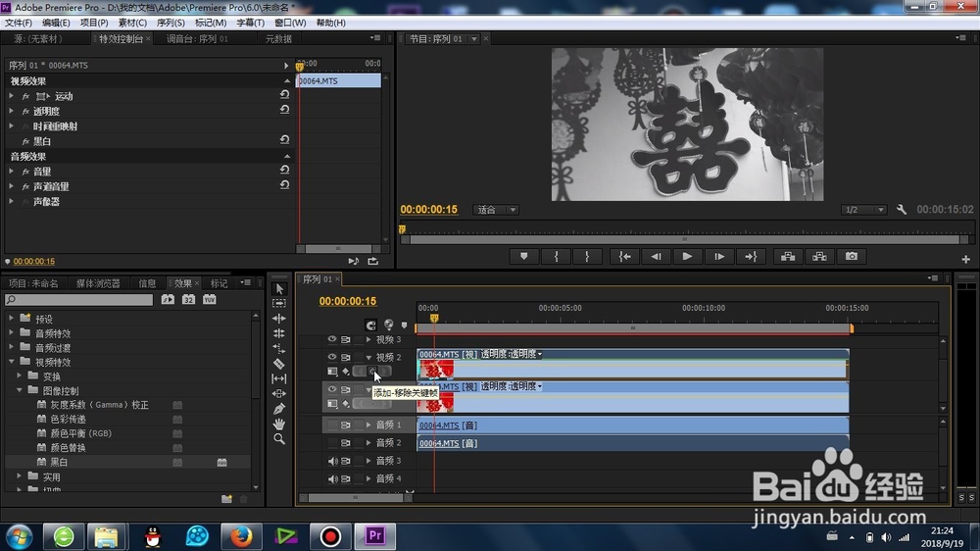Viewport: 980px width, 551px height.
Task: Toggle 32-bit effects filter icon
Action: coord(188,300)
